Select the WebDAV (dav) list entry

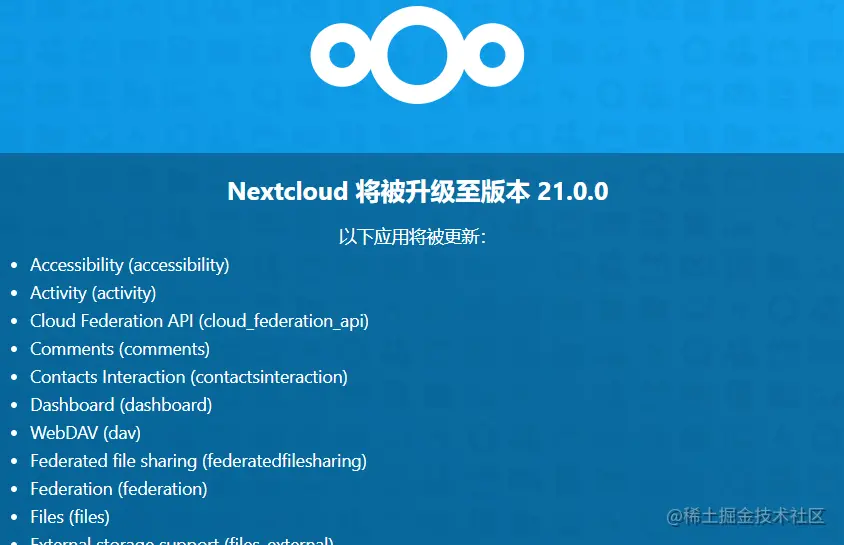click(x=86, y=433)
